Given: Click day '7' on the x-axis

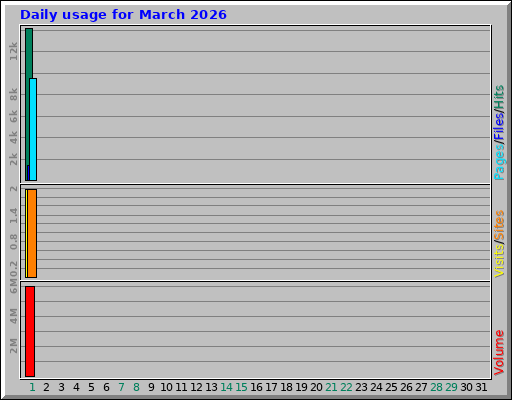Looking at the screenshot, I should pyautogui.click(x=121, y=387).
